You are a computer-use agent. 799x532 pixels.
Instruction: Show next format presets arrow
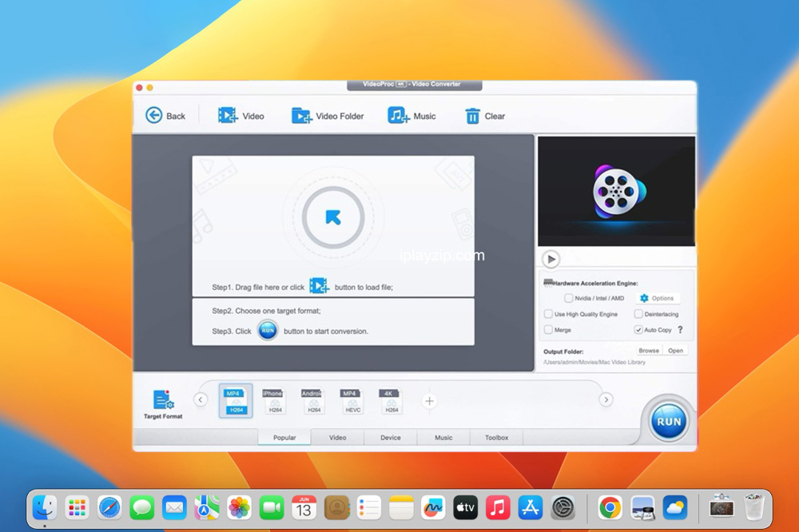(606, 399)
